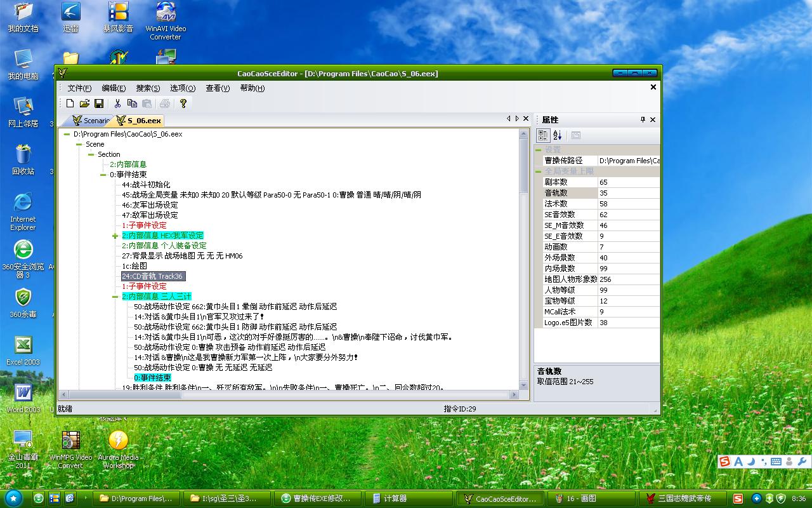Save the file with the floppy icon

click(x=99, y=104)
